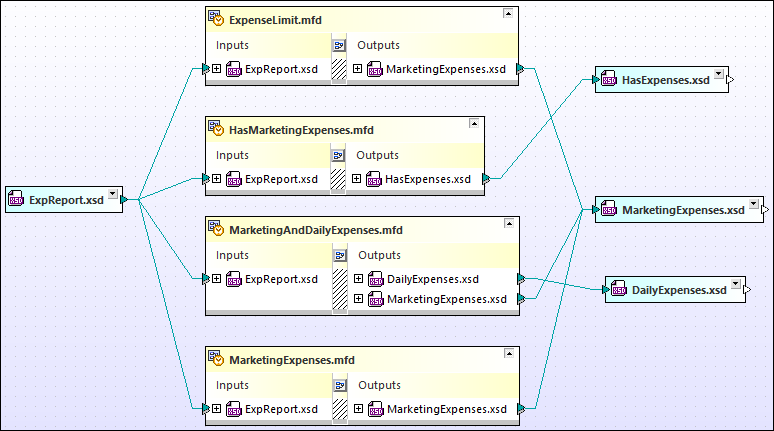Expand ExpReport.xsd input in ExpenseLimit.mfd
This screenshot has height=431, width=774.
click(x=217, y=69)
